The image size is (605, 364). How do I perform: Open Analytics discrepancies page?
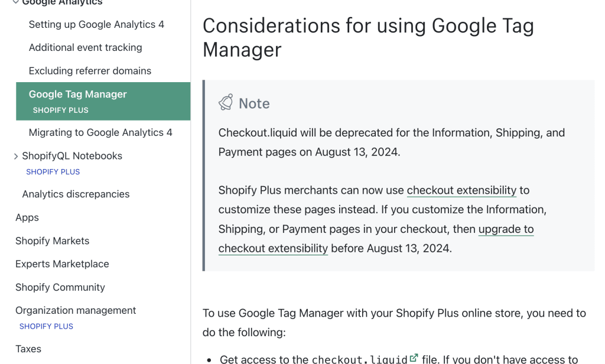click(76, 194)
